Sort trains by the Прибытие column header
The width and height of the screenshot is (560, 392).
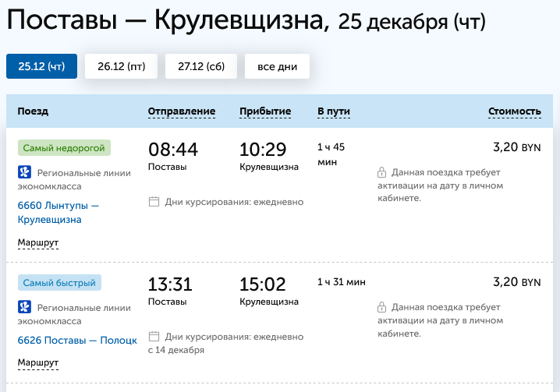[265, 111]
